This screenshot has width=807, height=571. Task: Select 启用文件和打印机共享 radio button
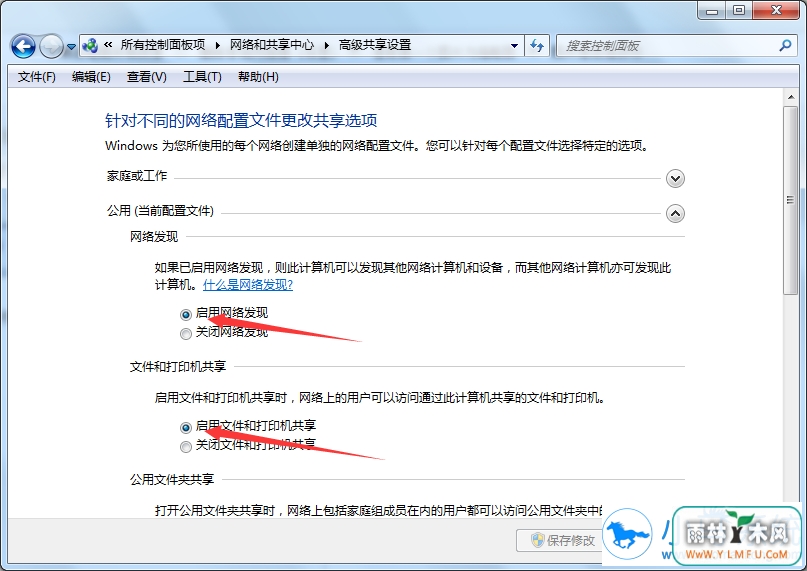pyautogui.click(x=186, y=427)
